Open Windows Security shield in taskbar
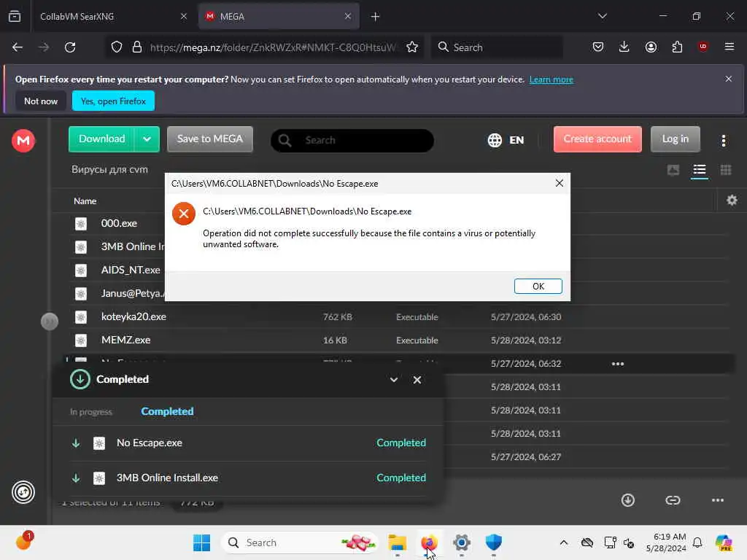 [x=494, y=542]
